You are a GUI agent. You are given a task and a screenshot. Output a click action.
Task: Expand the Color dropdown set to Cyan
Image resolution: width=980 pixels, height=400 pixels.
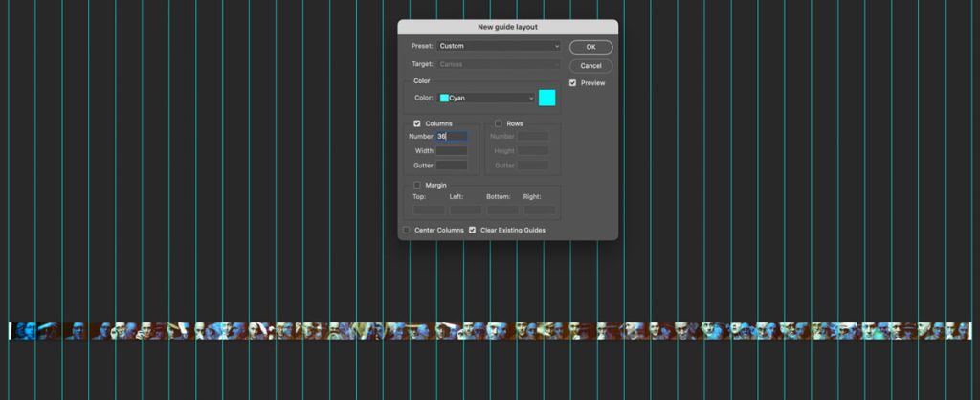tap(486, 98)
